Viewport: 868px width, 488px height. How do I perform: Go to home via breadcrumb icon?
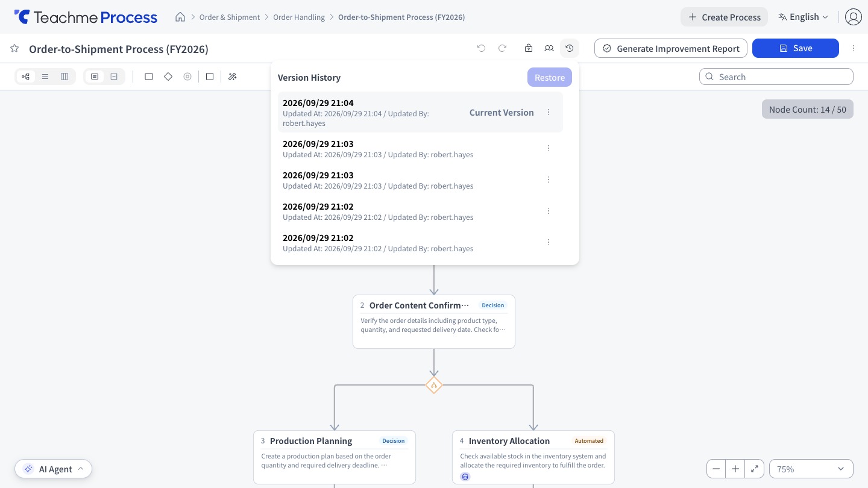[180, 17]
